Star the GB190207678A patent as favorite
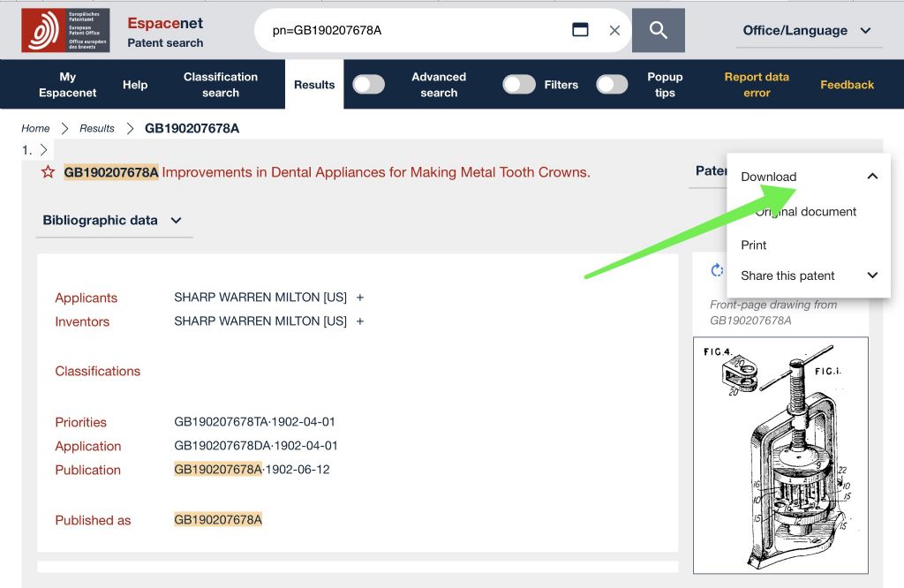 [x=48, y=172]
